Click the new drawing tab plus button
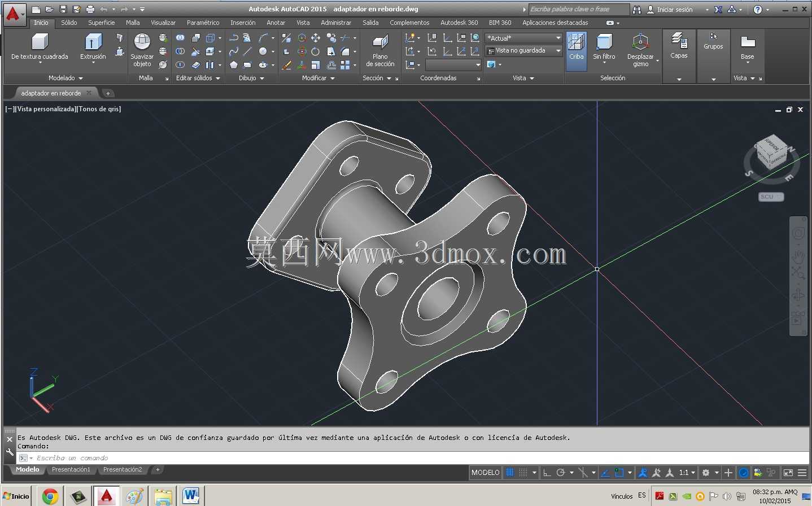The height and width of the screenshot is (506, 812). pos(108,93)
